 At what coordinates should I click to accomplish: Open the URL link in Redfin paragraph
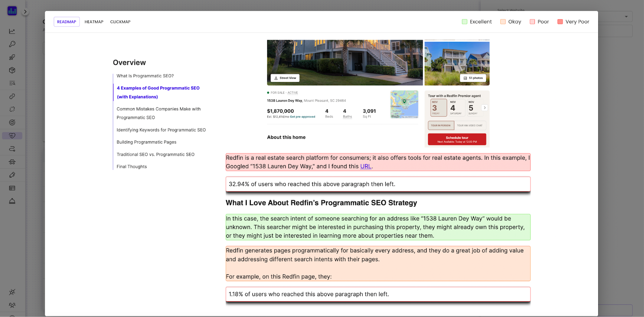[365, 167]
